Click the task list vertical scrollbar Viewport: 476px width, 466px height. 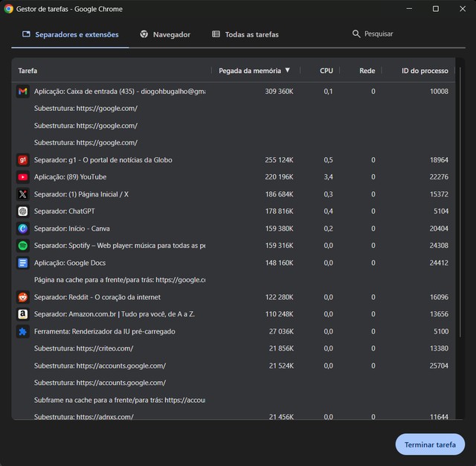460,202
